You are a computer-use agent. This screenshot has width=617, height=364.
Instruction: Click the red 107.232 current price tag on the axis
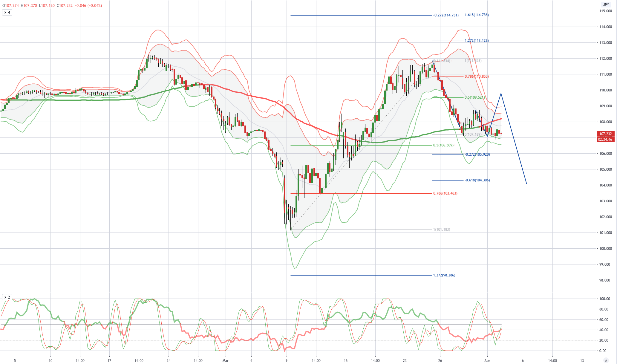605,134
